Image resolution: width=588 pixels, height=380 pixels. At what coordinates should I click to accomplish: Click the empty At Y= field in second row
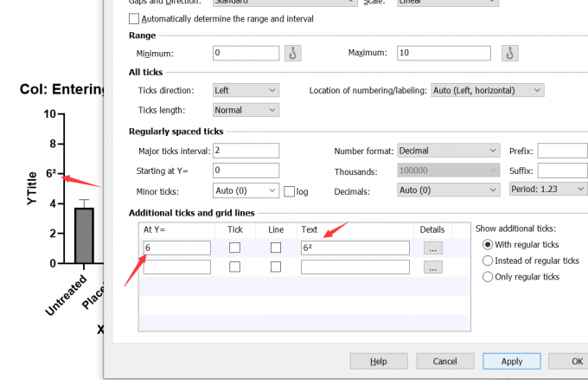[x=177, y=267]
